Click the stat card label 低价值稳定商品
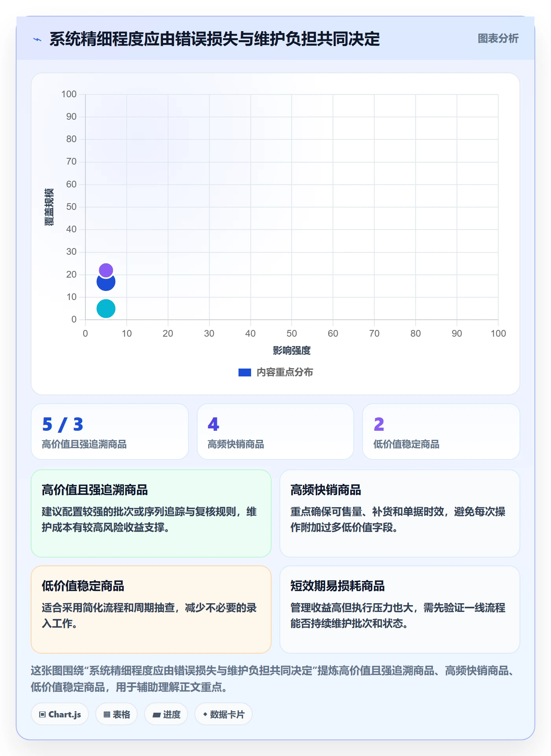 pyautogui.click(x=406, y=444)
